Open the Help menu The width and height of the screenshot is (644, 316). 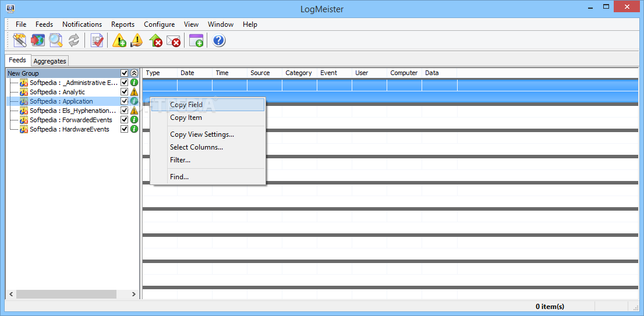250,24
